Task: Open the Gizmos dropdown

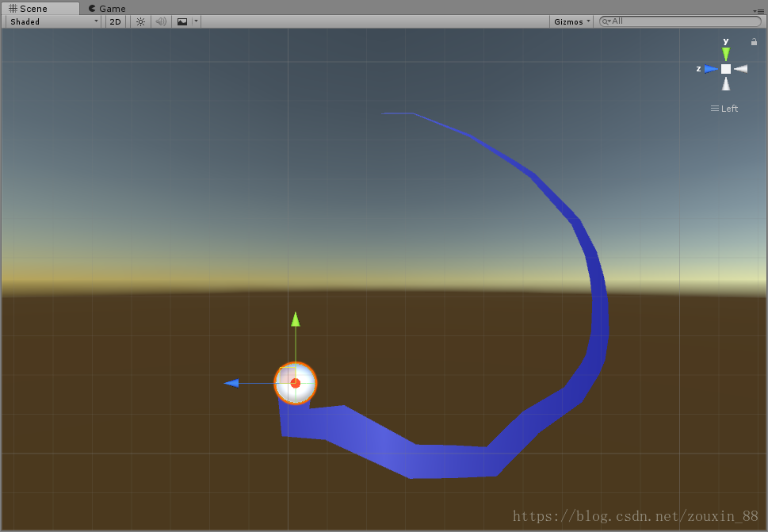Action: click(x=570, y=21)
